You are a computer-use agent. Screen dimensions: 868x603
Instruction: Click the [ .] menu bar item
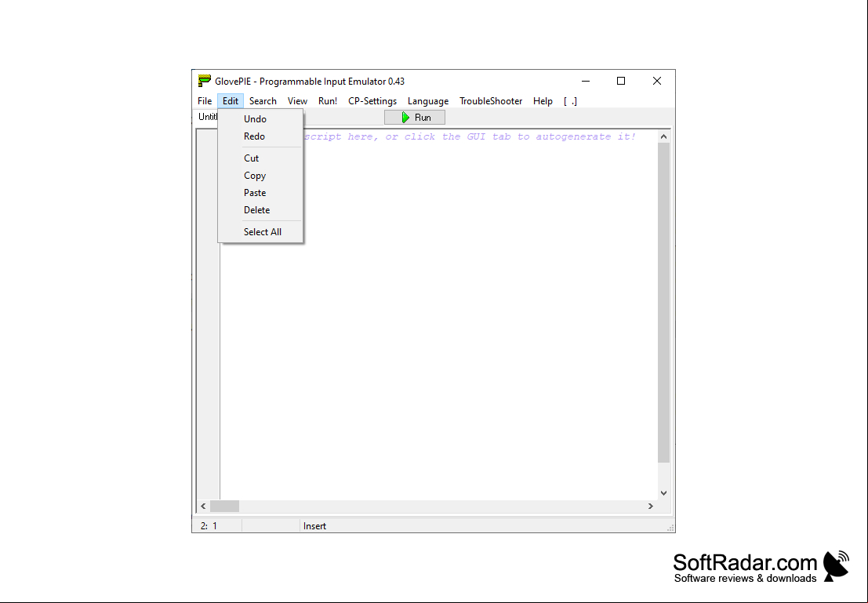pyautogui.click(x=570, y=101)
